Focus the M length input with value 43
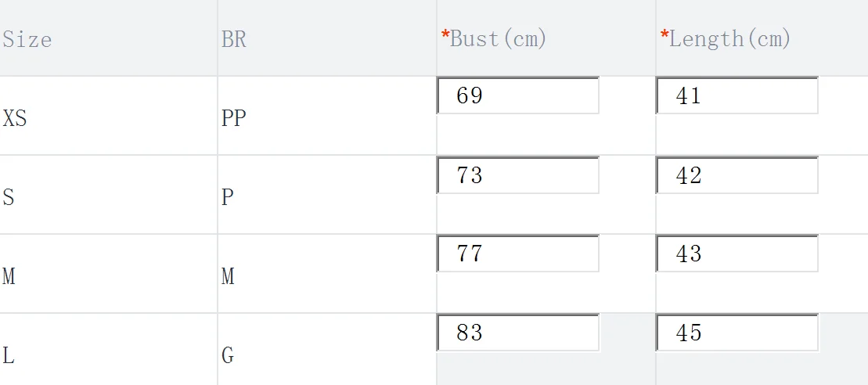 737,254
